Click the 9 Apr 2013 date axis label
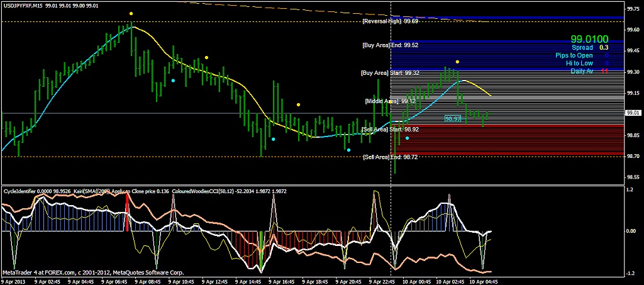The image size is (644, 285). 13,281
